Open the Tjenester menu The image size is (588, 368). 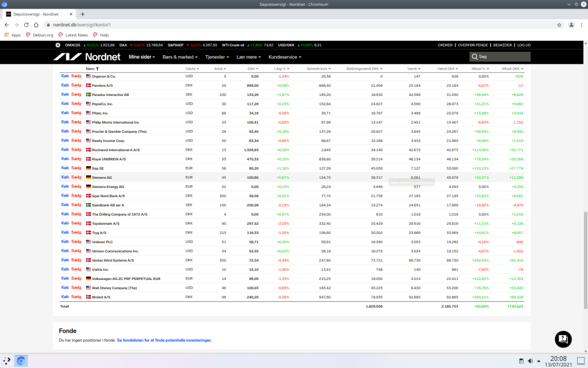[x=218, y=57]
